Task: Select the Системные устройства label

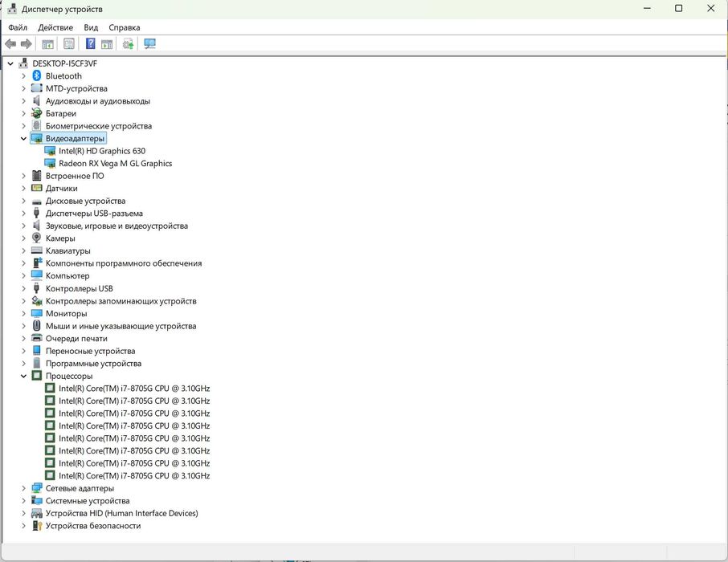Action: pos(88,501)
